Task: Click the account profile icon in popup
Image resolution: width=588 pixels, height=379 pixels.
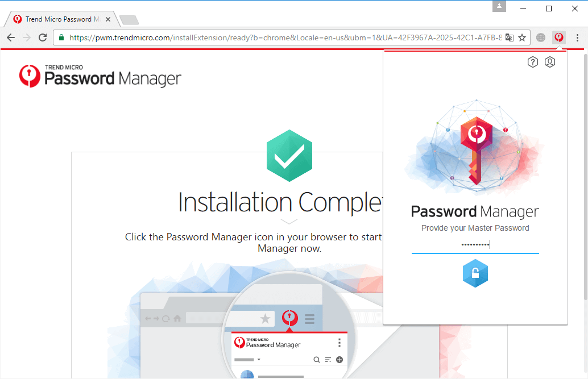Action: (x=550, y=62)
